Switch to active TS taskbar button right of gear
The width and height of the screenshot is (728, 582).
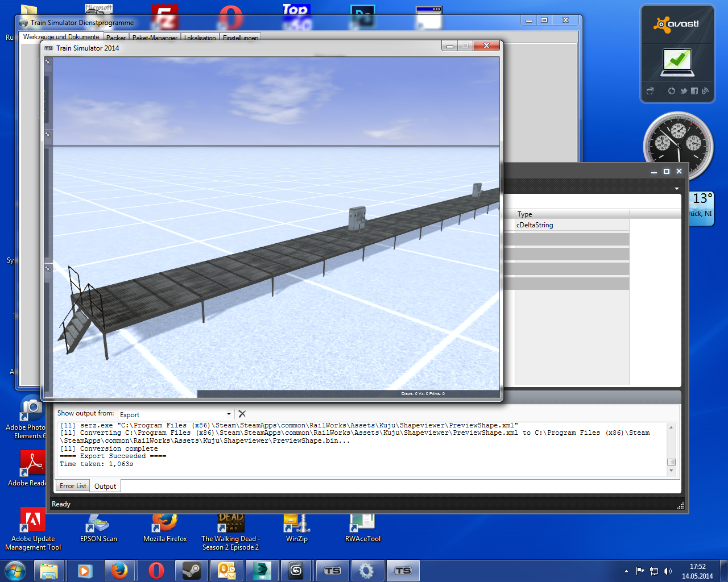[403, 571]
